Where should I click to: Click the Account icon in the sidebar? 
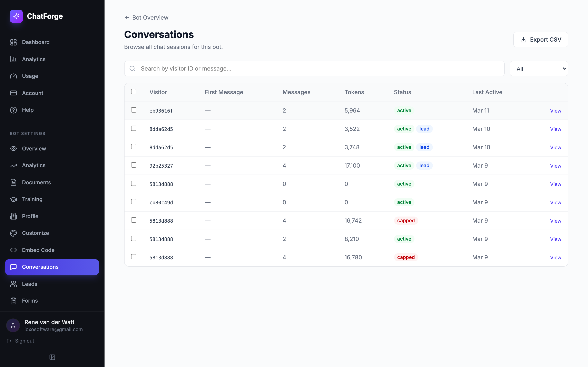[13, 93]
